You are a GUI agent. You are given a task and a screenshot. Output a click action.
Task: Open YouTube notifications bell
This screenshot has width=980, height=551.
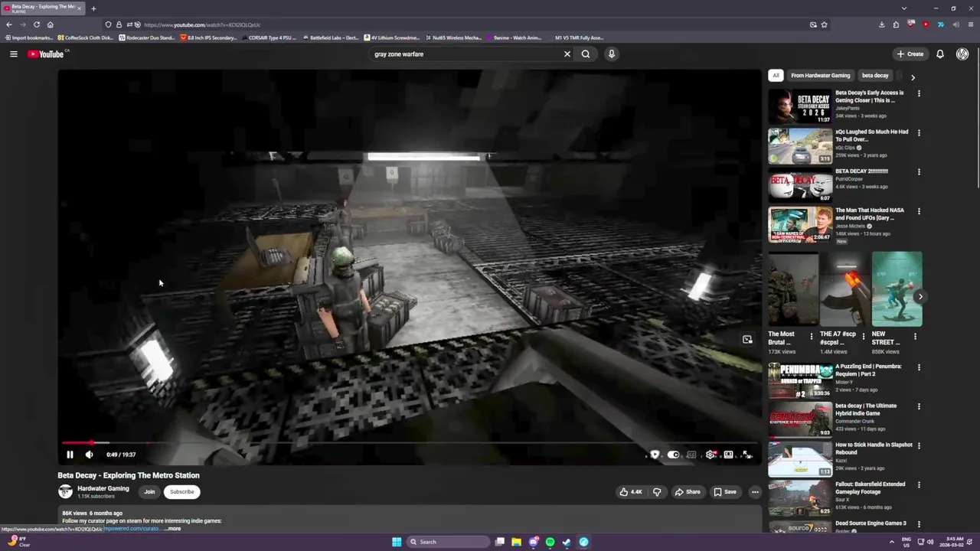[939, 54]
